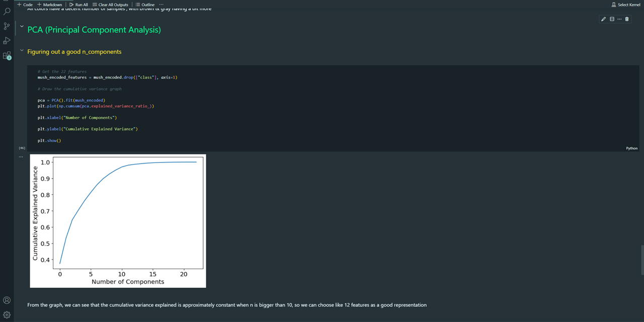Open the Manage settings gear

[x=7, y=314]
